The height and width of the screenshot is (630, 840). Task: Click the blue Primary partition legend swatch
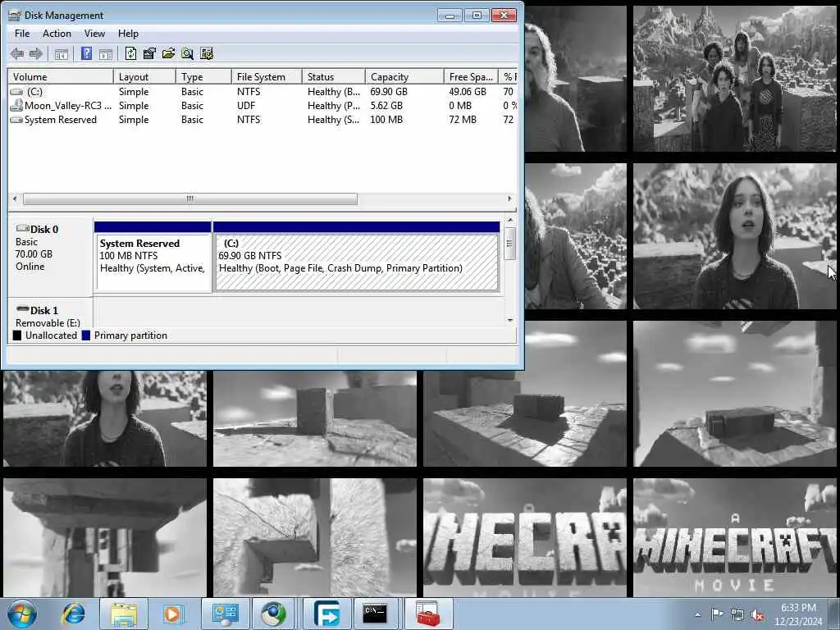[85, 336]
